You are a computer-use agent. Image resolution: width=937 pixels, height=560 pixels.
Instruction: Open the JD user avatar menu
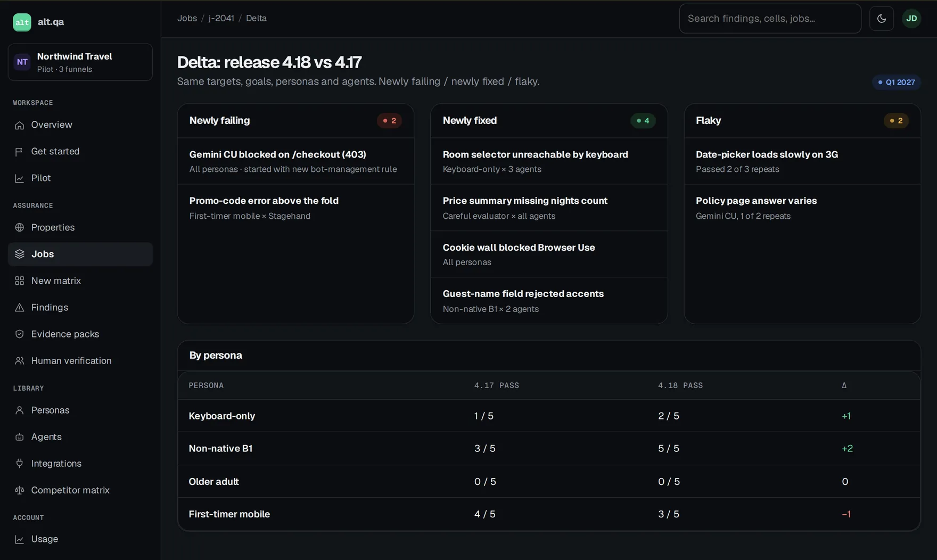[911, 19]
